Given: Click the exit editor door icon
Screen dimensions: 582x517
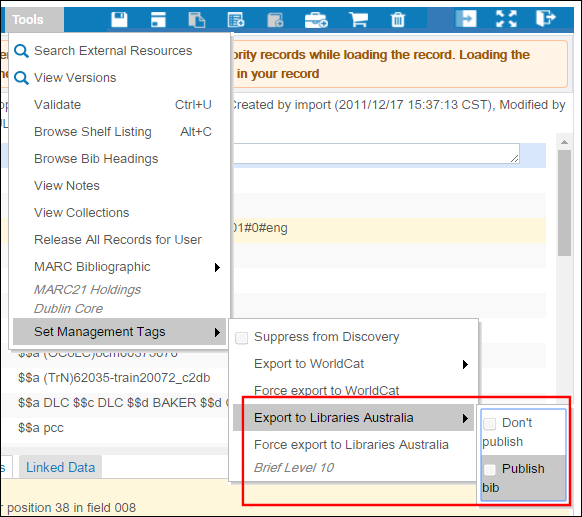Looking at the screenshot, I should (545, 18).
